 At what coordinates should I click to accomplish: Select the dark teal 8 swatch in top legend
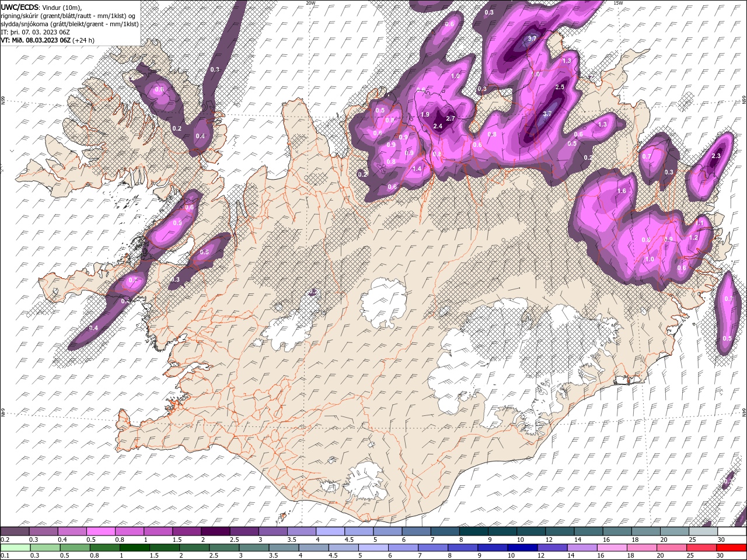(473, 531)
